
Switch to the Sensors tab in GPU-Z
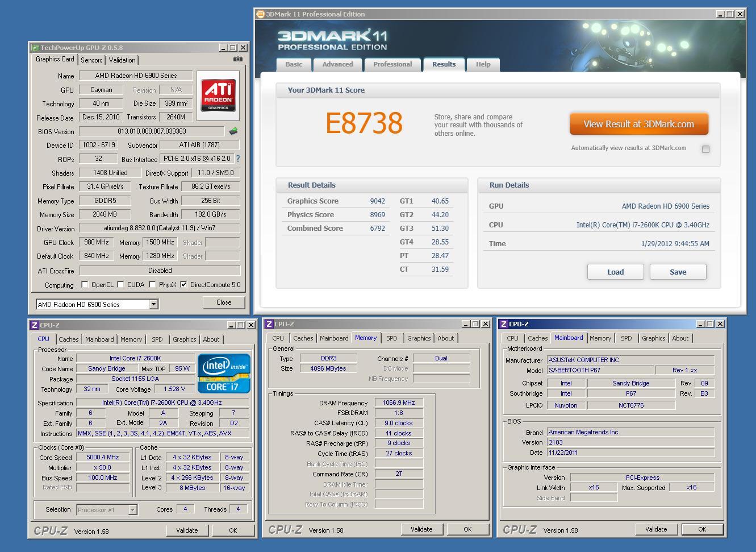click(x=91, y=60)
